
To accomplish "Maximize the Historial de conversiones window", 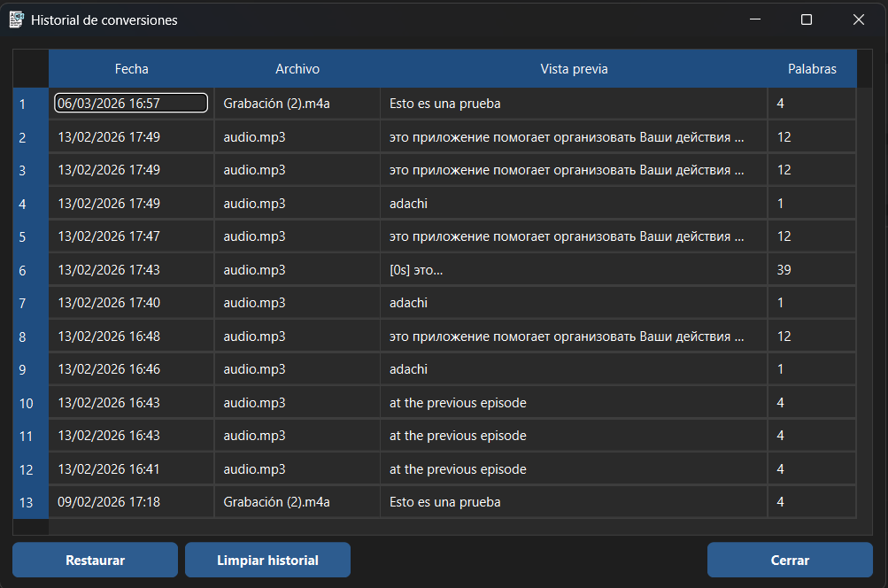I will pos(806,19).
